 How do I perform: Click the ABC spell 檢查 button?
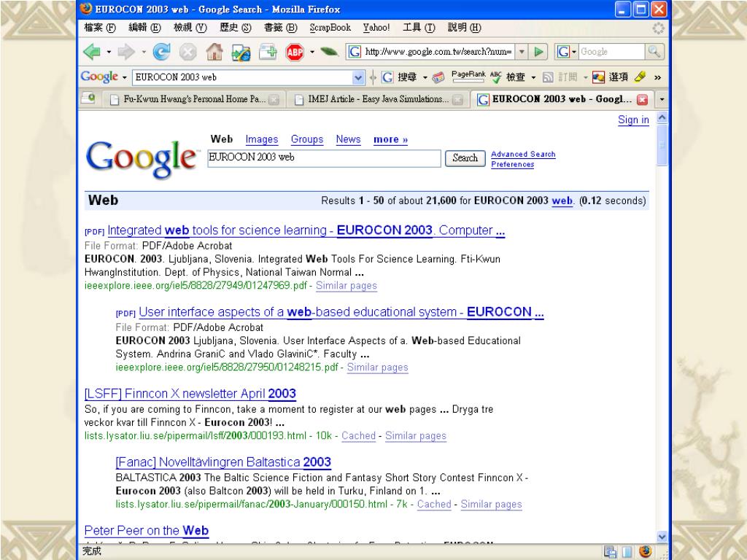pos(508,77)
